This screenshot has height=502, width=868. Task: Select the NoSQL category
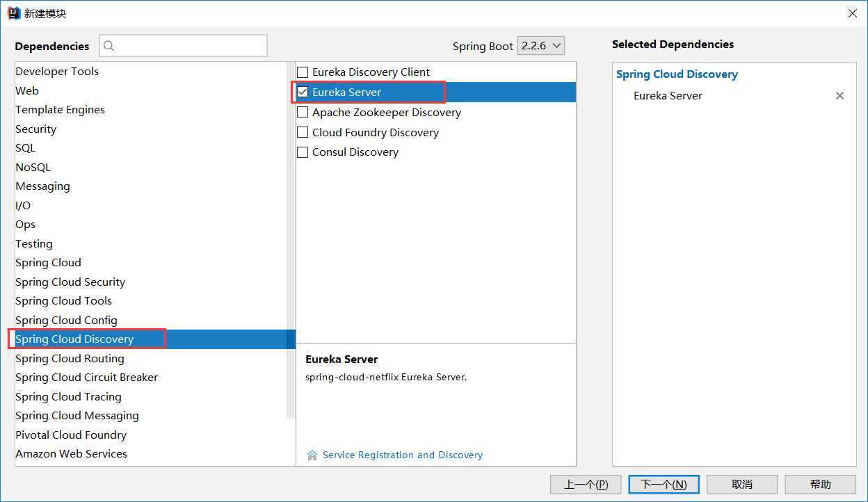(33, 168)
